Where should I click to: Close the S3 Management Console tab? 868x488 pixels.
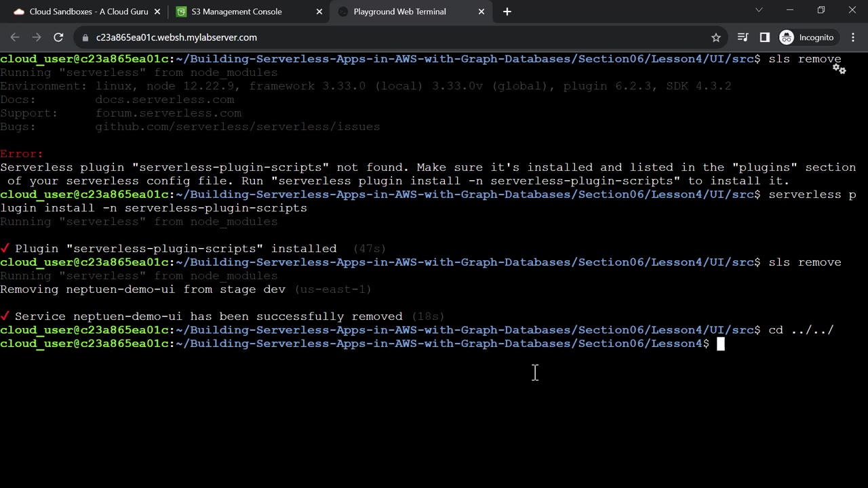pyautogui.click(x=319, y=12)
